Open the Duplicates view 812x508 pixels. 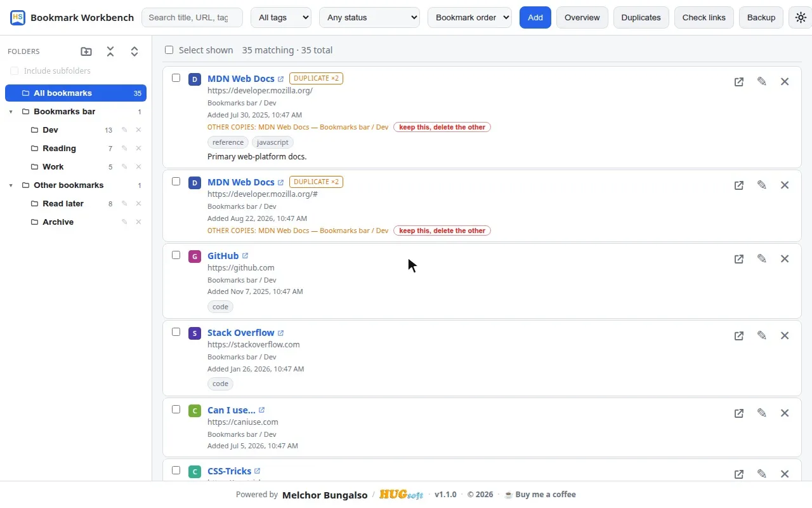tap(641, 18)
